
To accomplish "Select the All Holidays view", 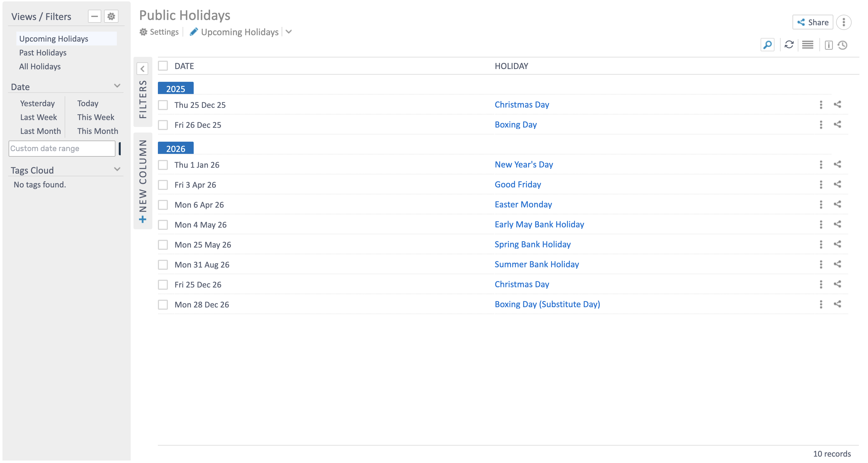I will [x=40, y=66].
